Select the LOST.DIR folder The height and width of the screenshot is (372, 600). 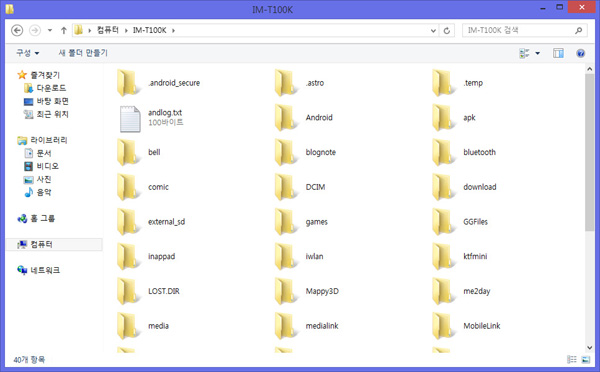148,291
